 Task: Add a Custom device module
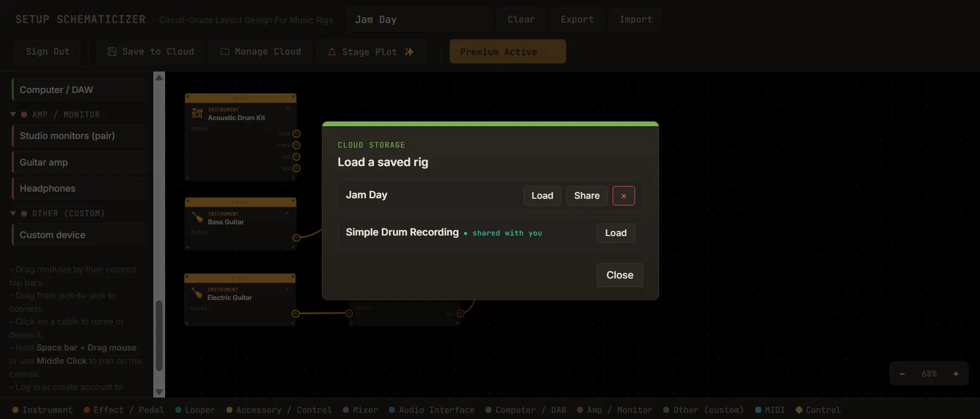[x=79, y=235]
